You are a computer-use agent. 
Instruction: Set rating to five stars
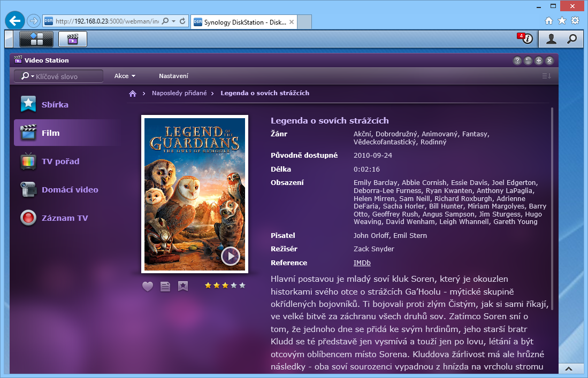pos(242,286)
